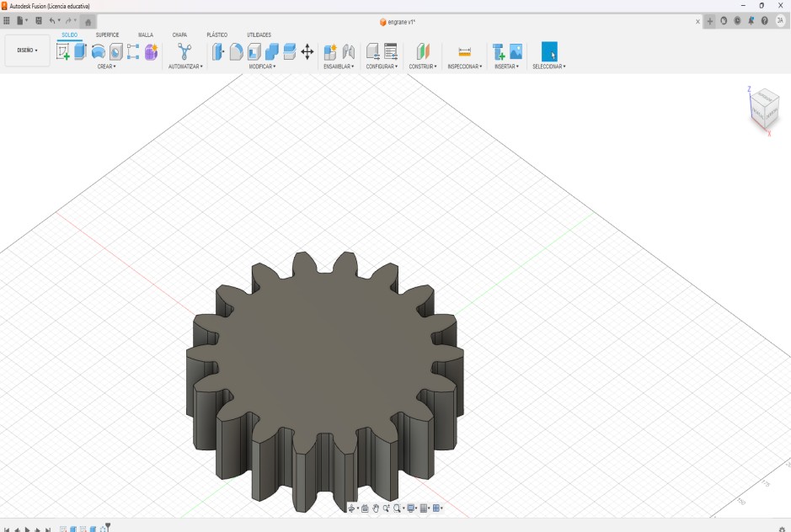791x532 pixels.
Task: Expand the INSPECCIONAR dropdown menu
Action: (x=465, y=66)
